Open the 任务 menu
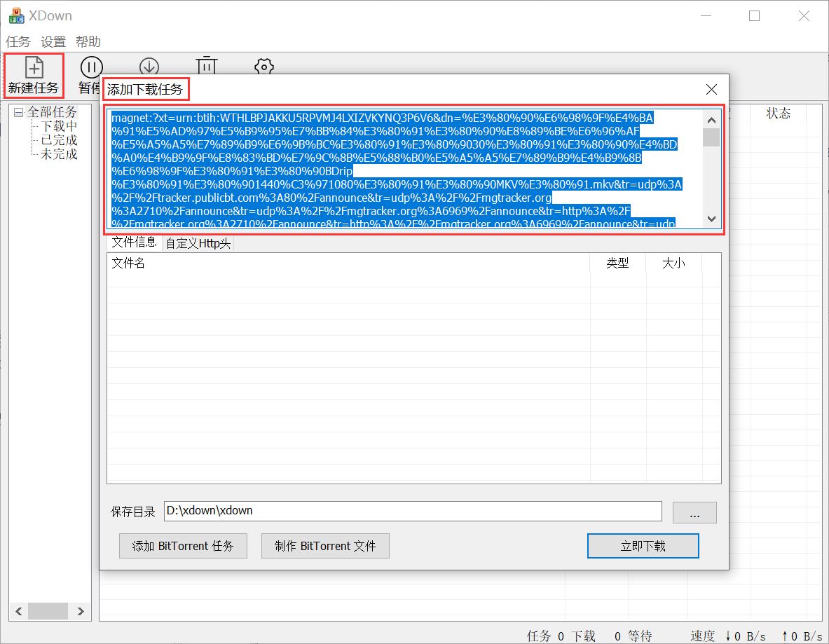This screenshot has height=644, width=829. (x=18, y=42)
